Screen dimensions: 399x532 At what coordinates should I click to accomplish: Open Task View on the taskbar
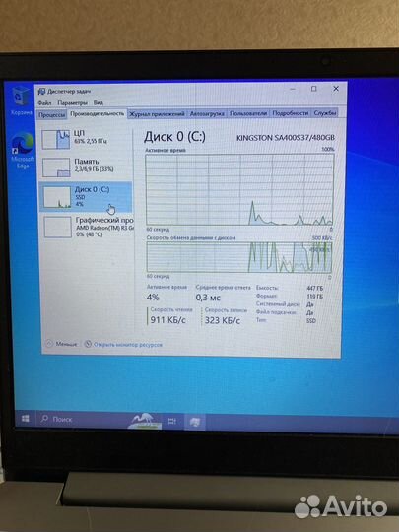click(x=172, y=421)
